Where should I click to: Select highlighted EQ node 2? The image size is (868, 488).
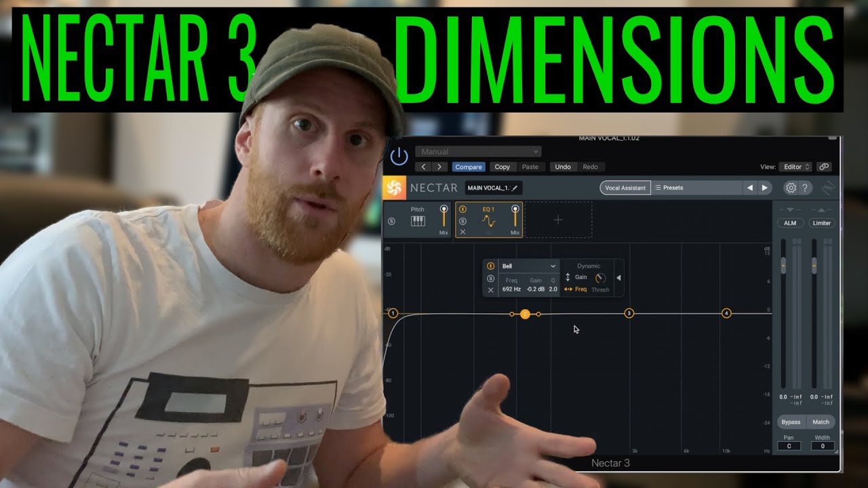click(525, 314)
